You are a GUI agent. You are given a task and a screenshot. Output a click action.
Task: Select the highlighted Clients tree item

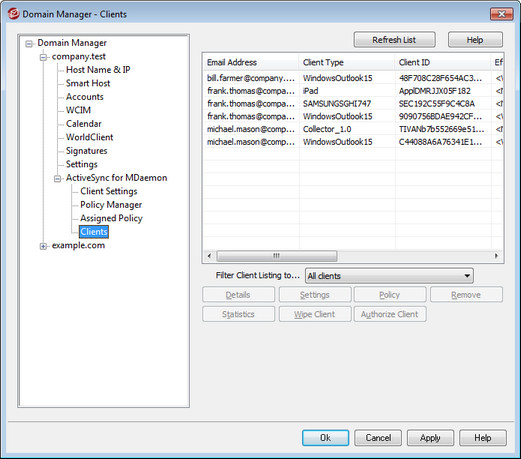pos(94,232)
